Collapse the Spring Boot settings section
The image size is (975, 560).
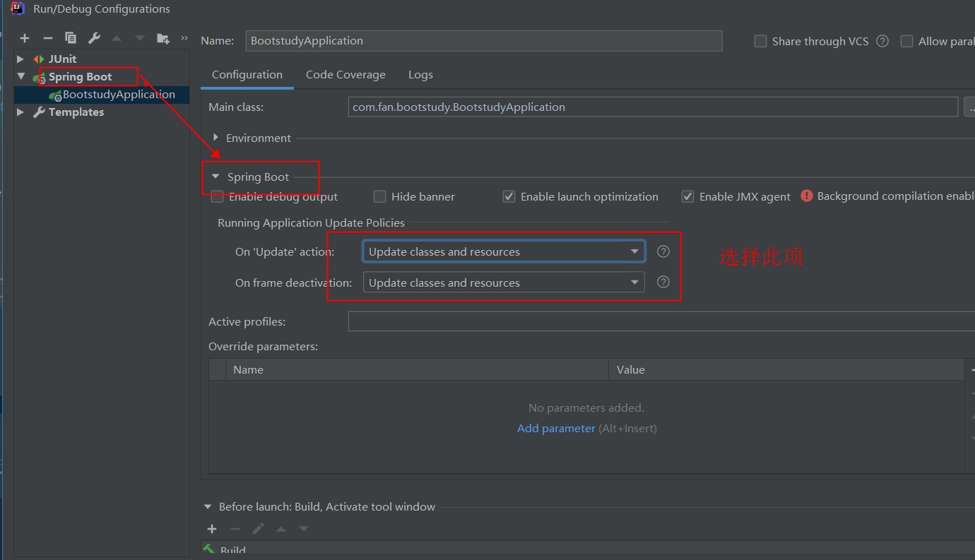(x=215, y=177)
